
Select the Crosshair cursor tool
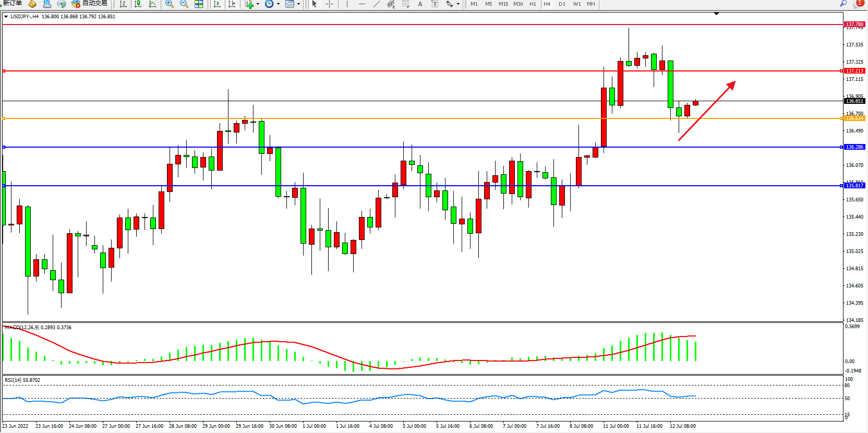click(330, 4)
